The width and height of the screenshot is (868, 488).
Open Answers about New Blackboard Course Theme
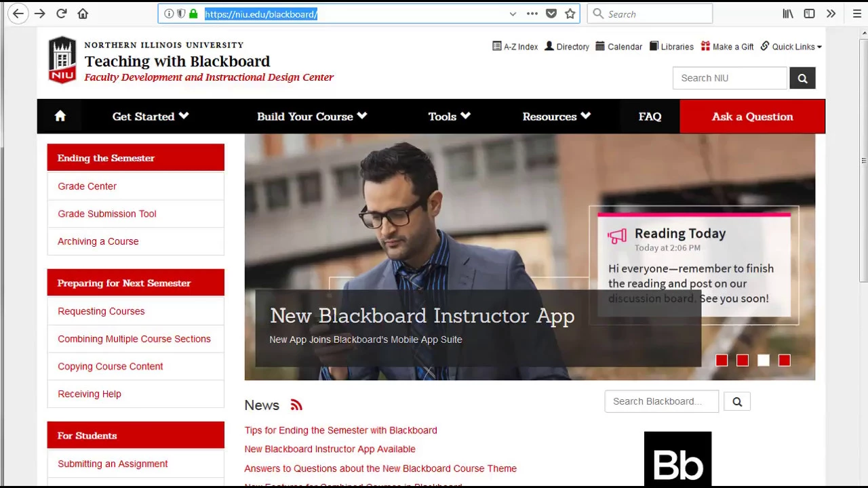coord(380,468)
